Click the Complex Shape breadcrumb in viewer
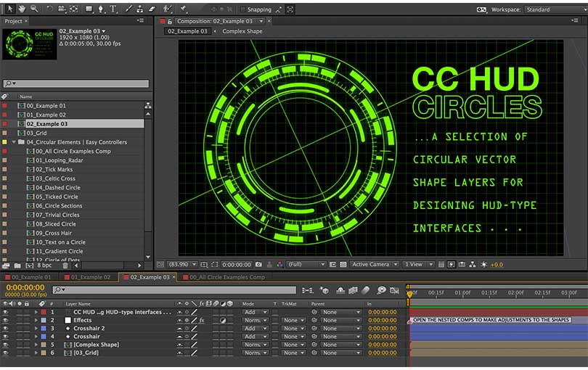 coord(242,31)
